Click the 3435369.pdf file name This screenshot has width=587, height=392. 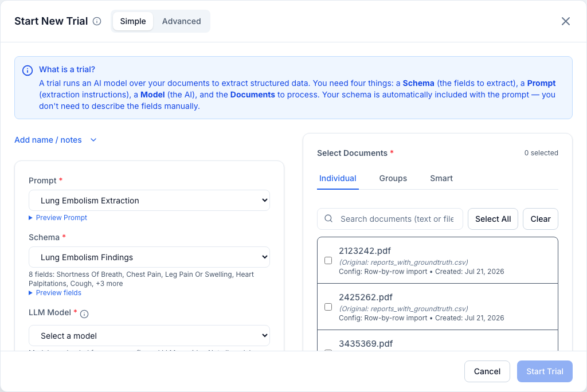[366, 344]
